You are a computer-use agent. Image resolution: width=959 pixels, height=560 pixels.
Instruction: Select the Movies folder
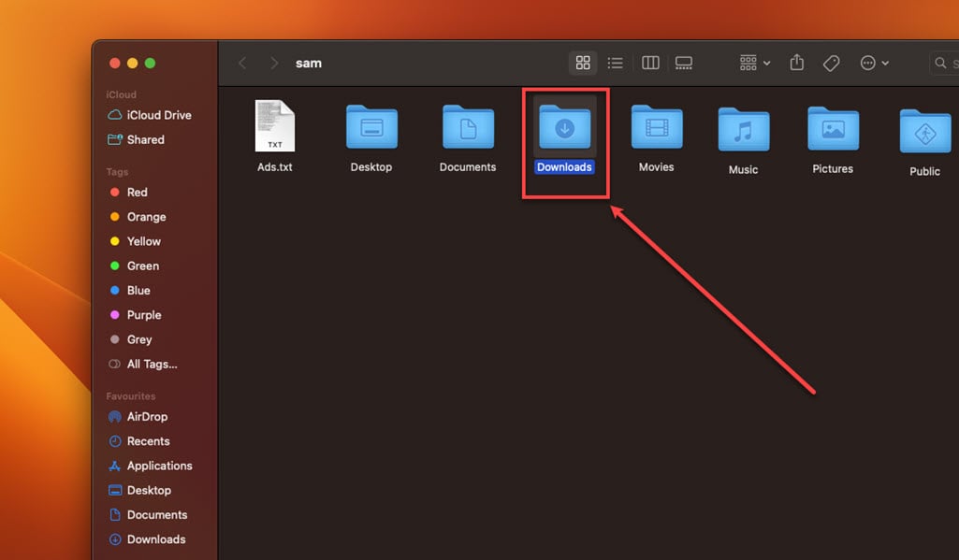[x=656, y=138]
